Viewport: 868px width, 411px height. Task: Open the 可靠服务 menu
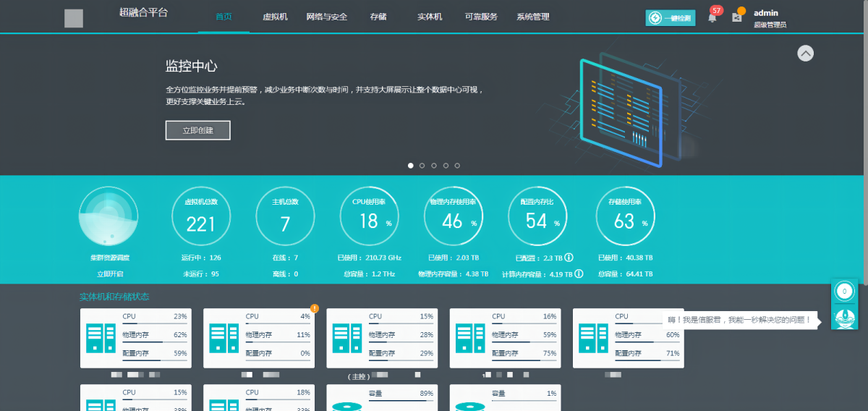[481, 17]
